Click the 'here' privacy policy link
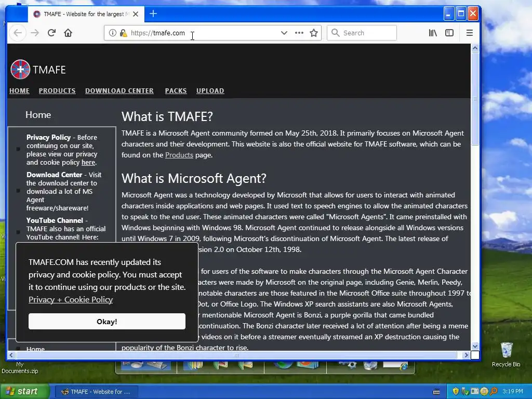The height and width of the screenshot is (399, 532). coord(88,163)
